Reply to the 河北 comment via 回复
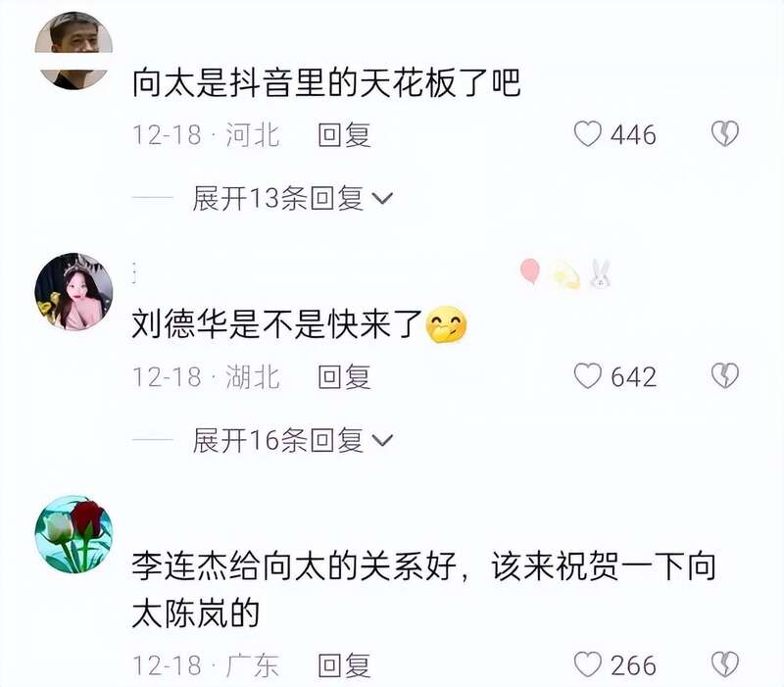 (x=345, y=135)
